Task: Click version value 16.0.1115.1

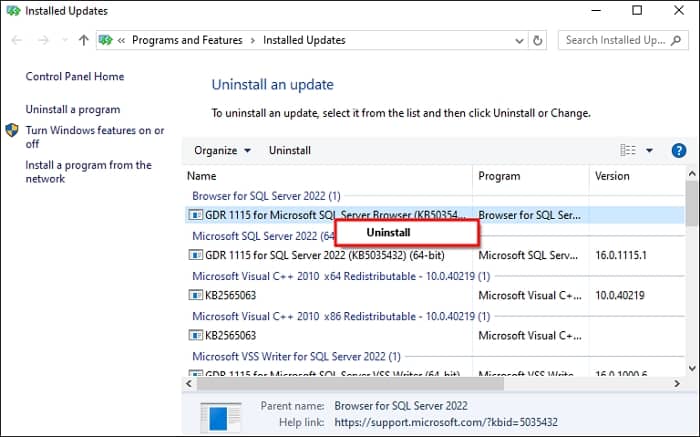Action: click(621, 255)
